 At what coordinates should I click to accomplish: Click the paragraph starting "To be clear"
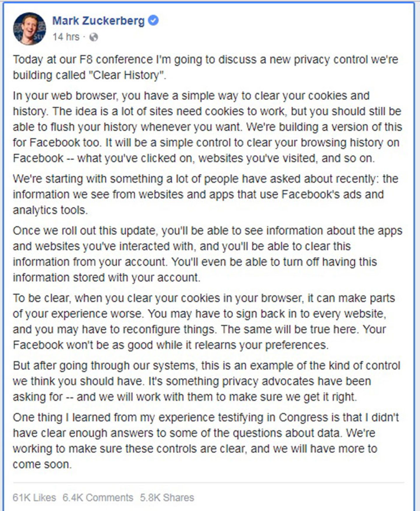click(x=204, y=321)
